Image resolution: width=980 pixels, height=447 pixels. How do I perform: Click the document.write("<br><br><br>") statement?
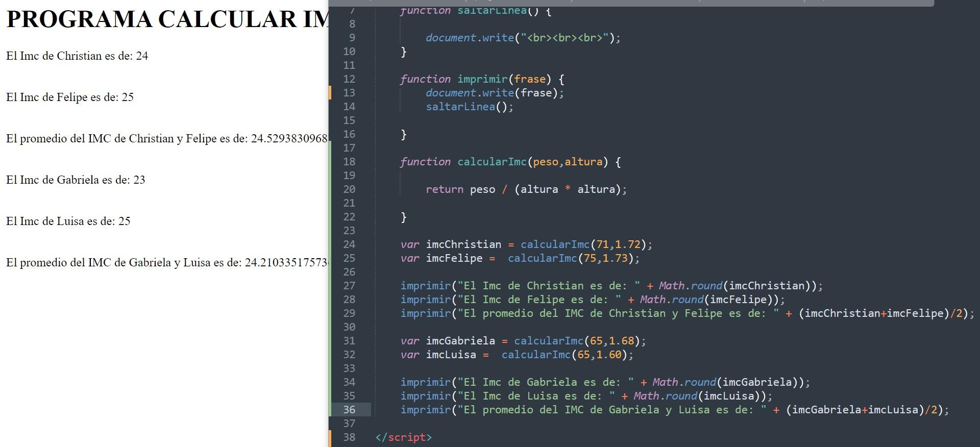pyautogui.click(x=523, y=38)
